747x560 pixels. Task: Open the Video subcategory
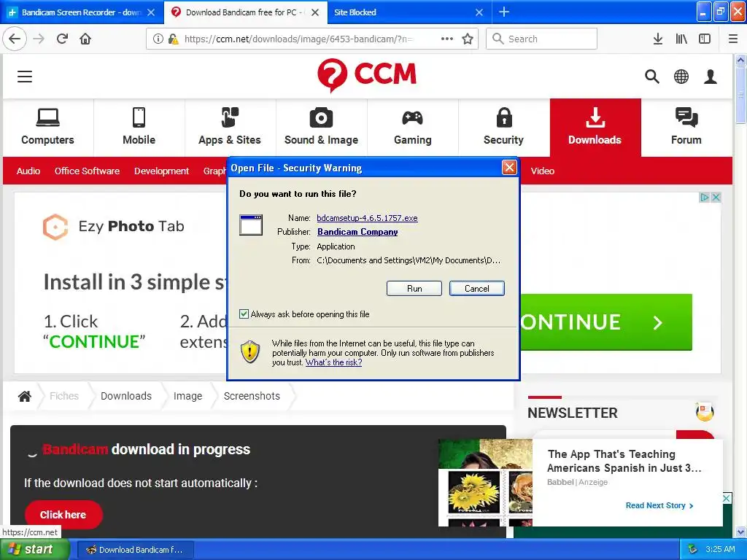[543, 171]
